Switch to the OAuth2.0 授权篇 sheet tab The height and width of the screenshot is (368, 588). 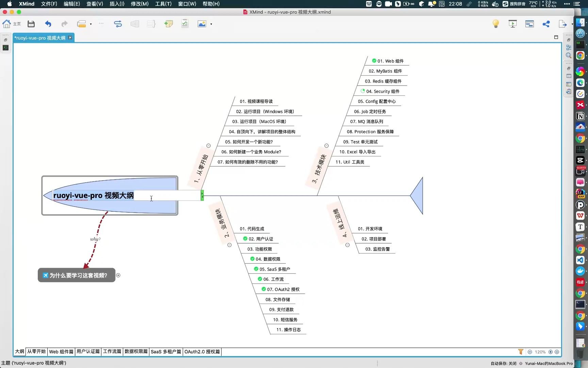point(202,352)
